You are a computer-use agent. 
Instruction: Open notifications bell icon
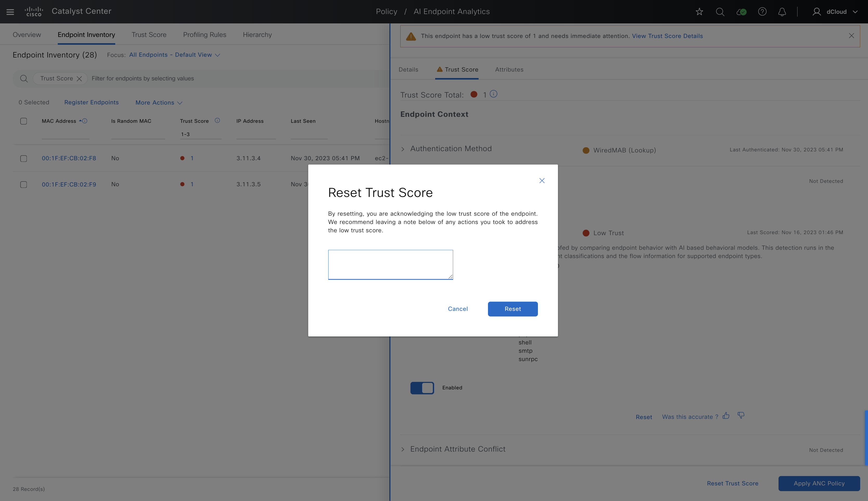(782, 12)
